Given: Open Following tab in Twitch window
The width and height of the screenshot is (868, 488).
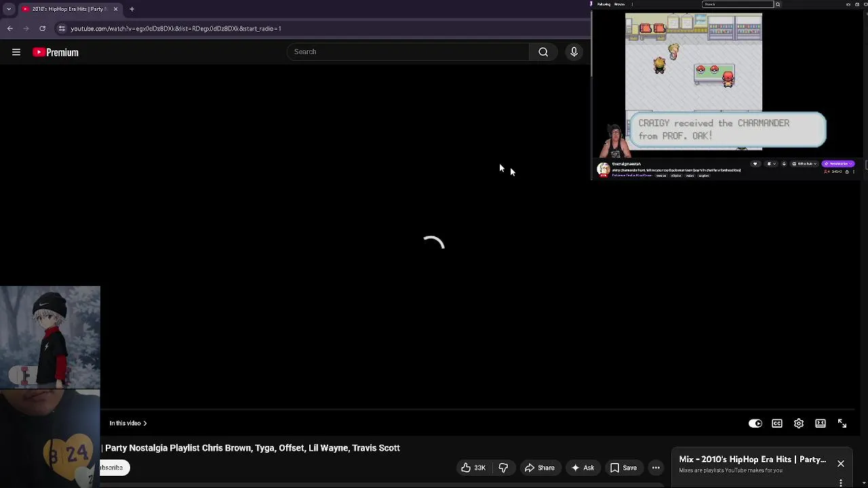Looking at the screenshot, I should coord(604,4).
